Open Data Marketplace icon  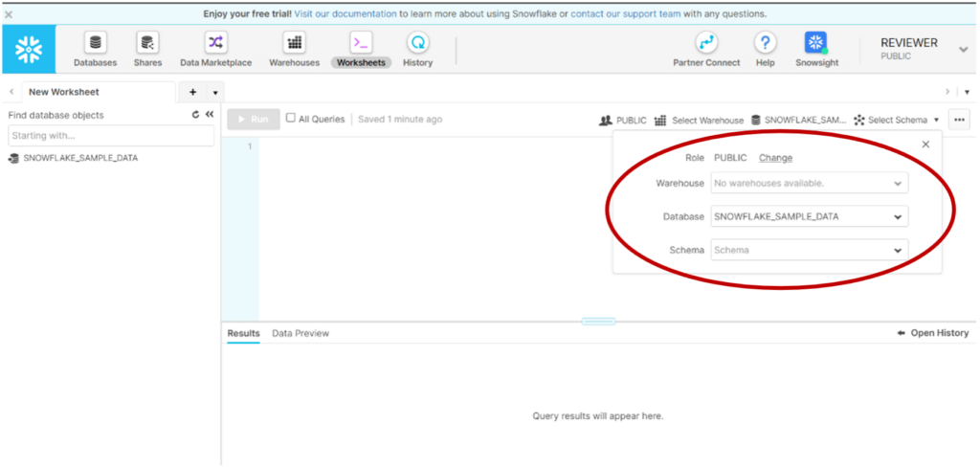(x=216, y=44)
